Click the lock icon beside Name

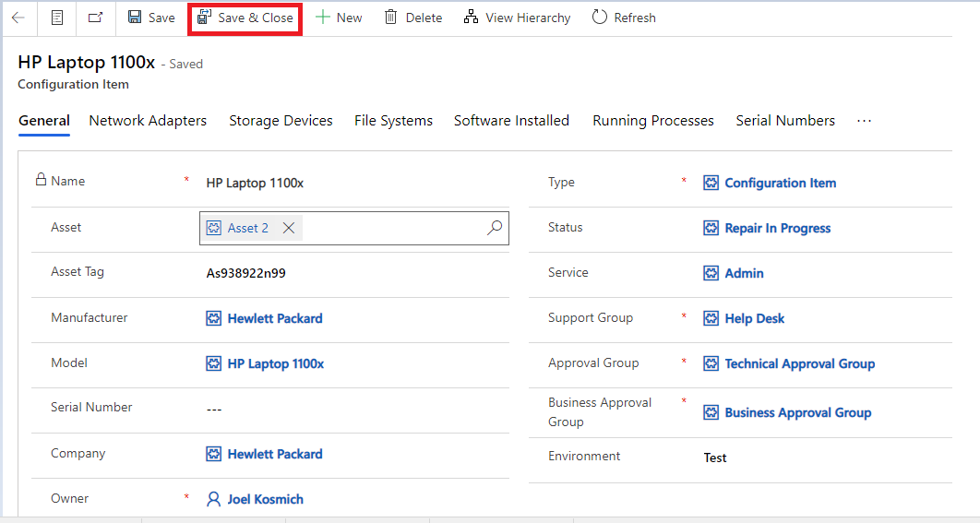pos(41,179)
